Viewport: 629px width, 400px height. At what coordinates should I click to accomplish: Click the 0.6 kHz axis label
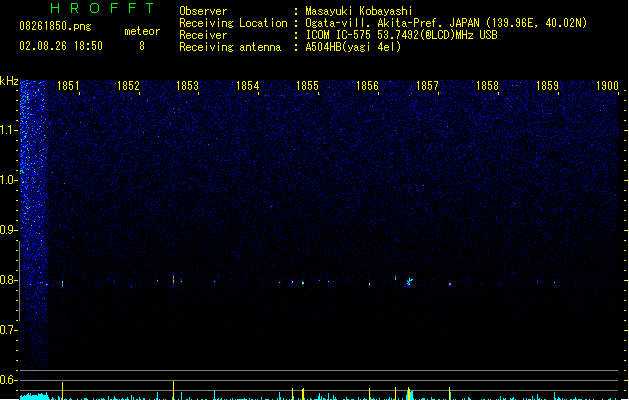pyautogui.click(x=8, y=380)
